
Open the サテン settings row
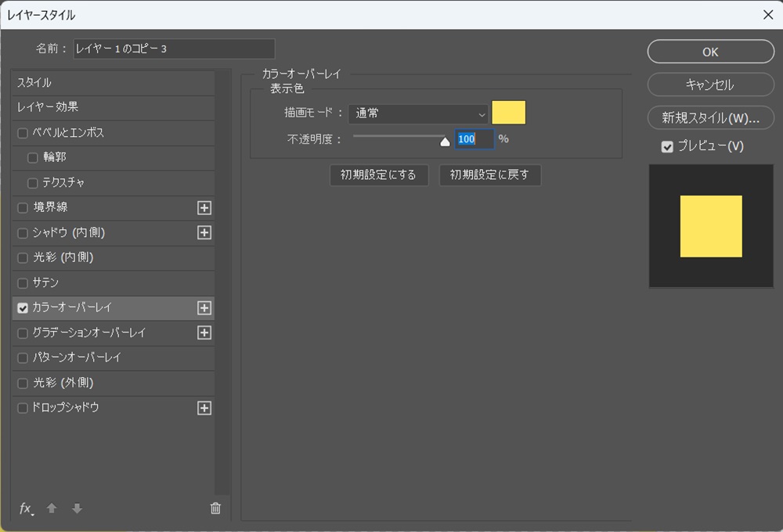click(114, 283)
